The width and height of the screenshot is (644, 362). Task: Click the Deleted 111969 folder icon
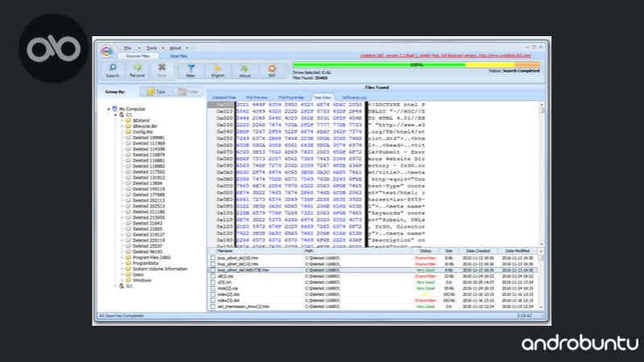click(128, 143)
